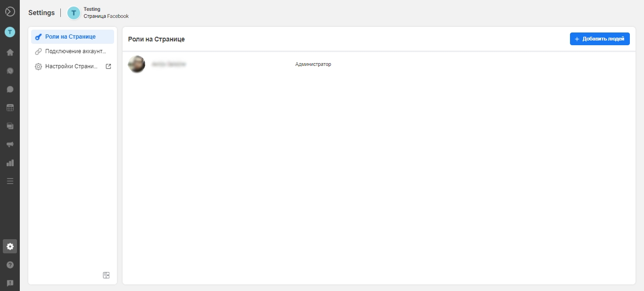Open Insights via the bar chart icon

tap(10, 163)
